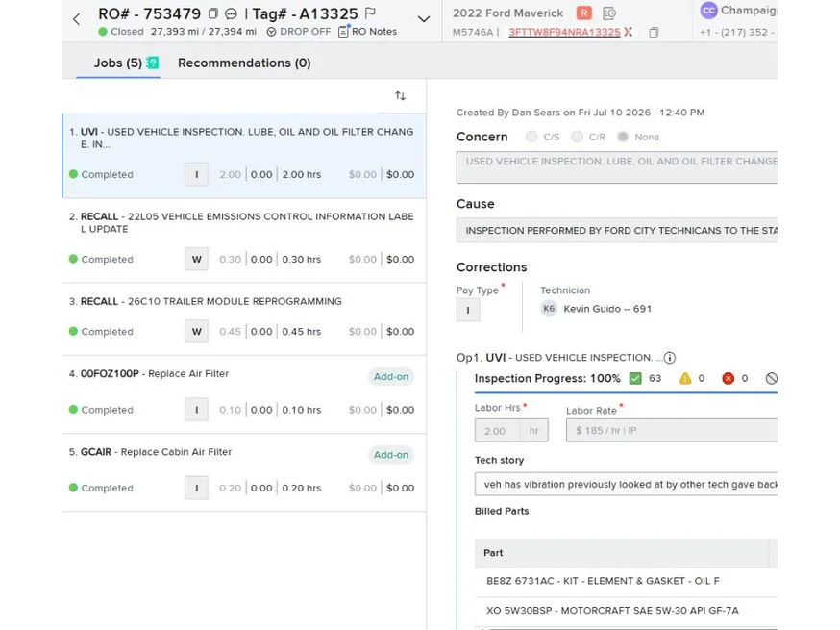The width and height of the screenshot is (840, 630).
Task: Click pay type I on Cabin Air Filter job
Action: [x=196, y=488]
